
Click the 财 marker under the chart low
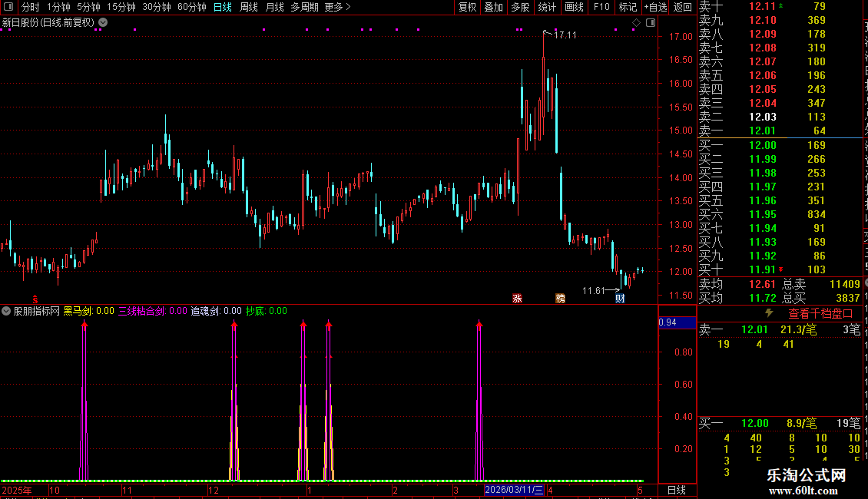(x=620, y=298)
